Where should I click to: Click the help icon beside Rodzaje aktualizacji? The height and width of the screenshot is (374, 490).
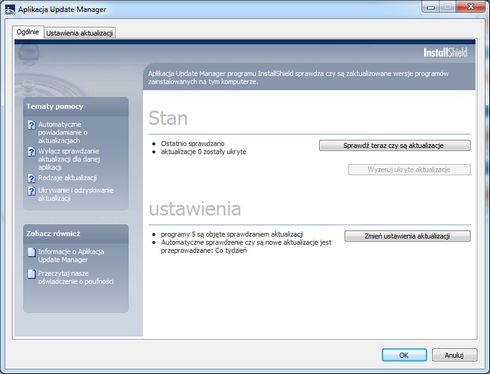[31, 178]
